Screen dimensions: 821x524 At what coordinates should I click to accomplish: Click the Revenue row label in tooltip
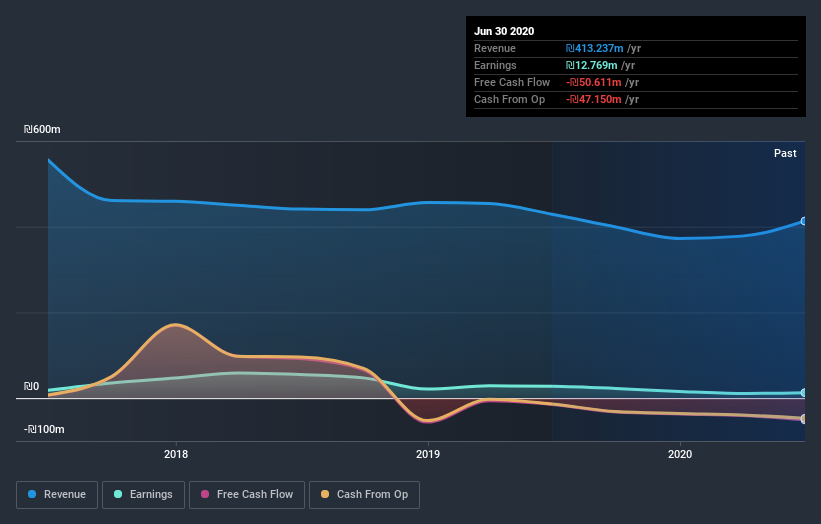(x=495, y=48)
